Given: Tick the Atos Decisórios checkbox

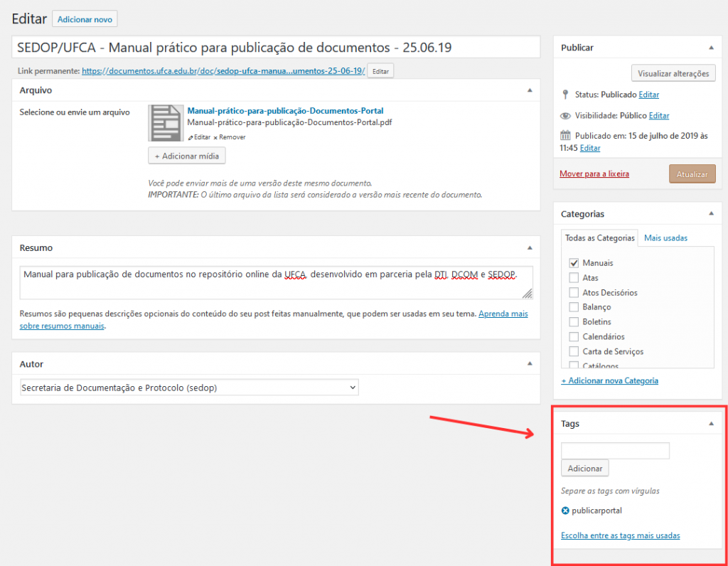Looking at the screenshot, I should tap(574, 292).
